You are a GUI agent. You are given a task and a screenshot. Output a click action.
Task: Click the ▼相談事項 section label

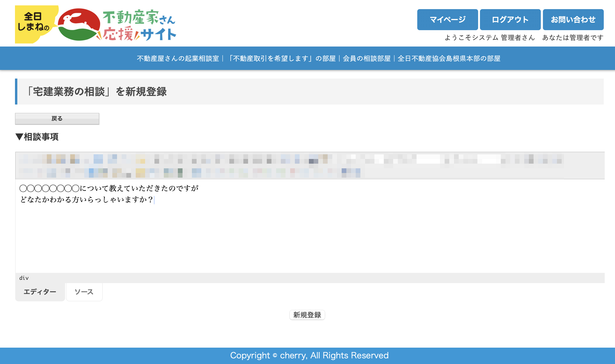tap(37, 137)
